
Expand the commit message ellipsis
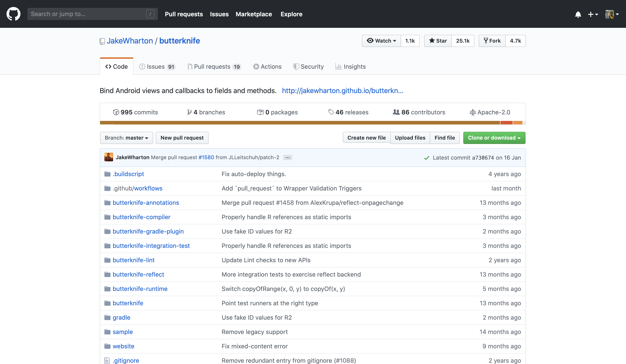(x=287, y=157)
